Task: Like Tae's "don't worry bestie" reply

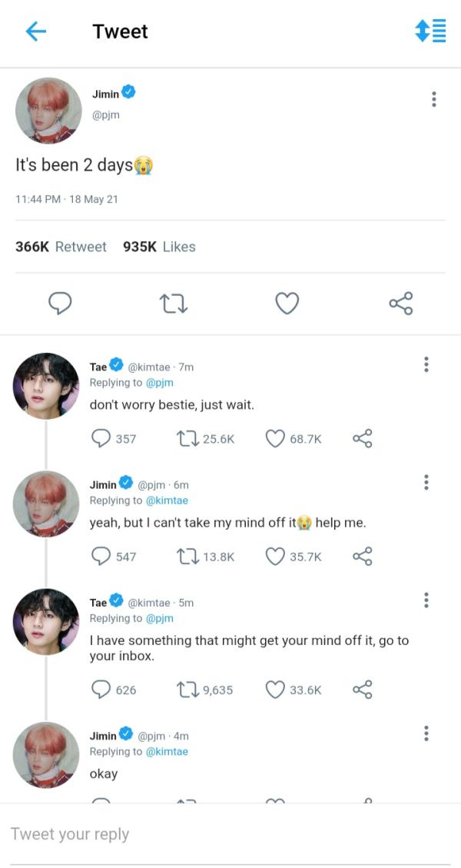Action: [275, 438]
